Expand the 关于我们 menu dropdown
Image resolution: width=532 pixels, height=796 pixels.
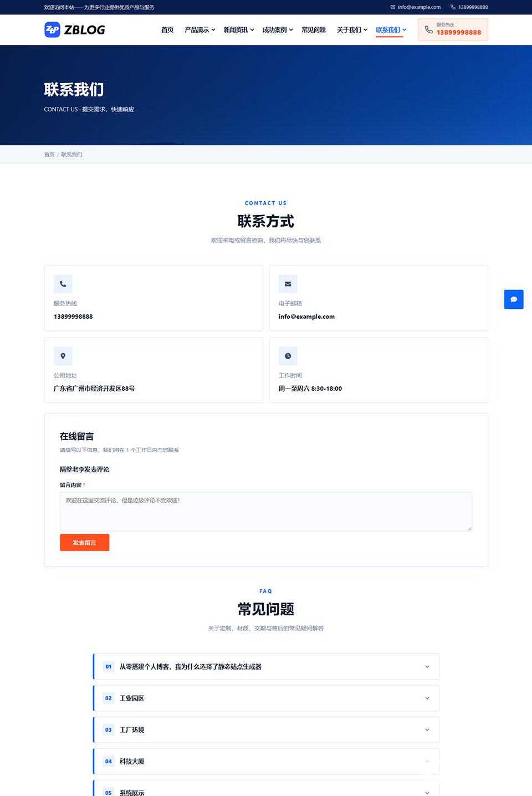352,30
